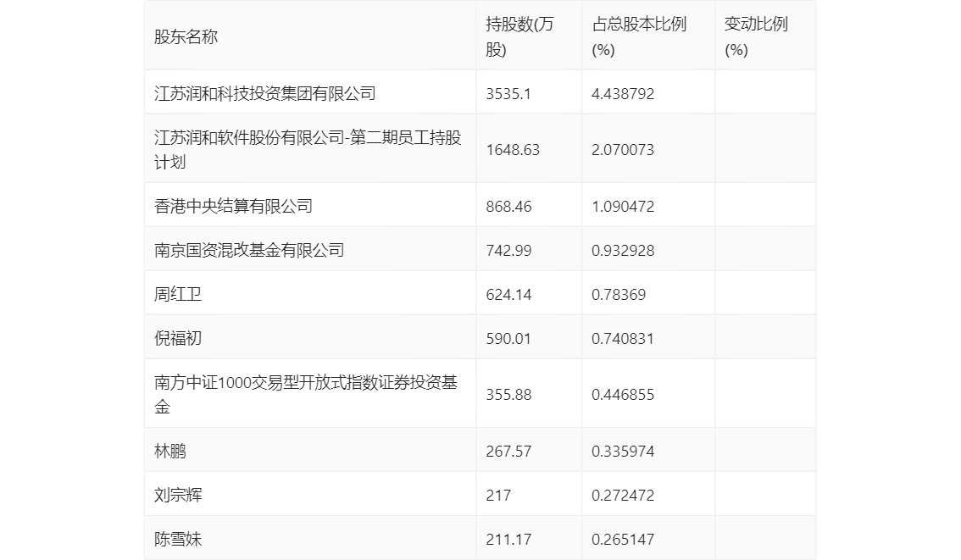
Task: Select the 211.17 shares value
Action: point(508,540)
